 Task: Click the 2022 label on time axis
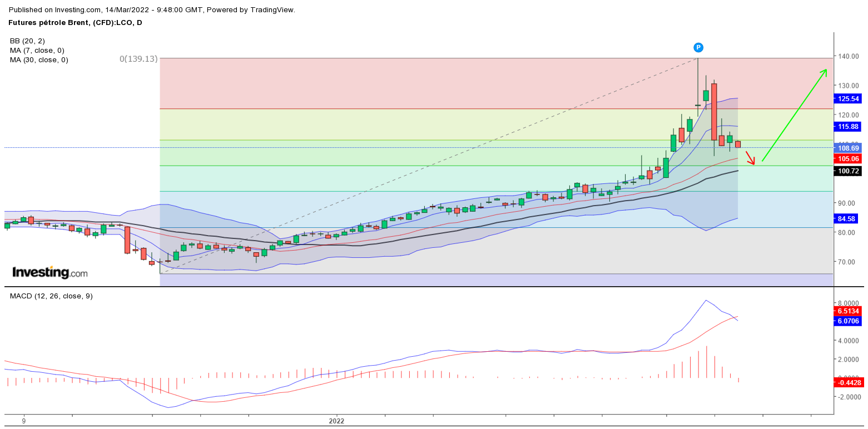click(336, 421)
